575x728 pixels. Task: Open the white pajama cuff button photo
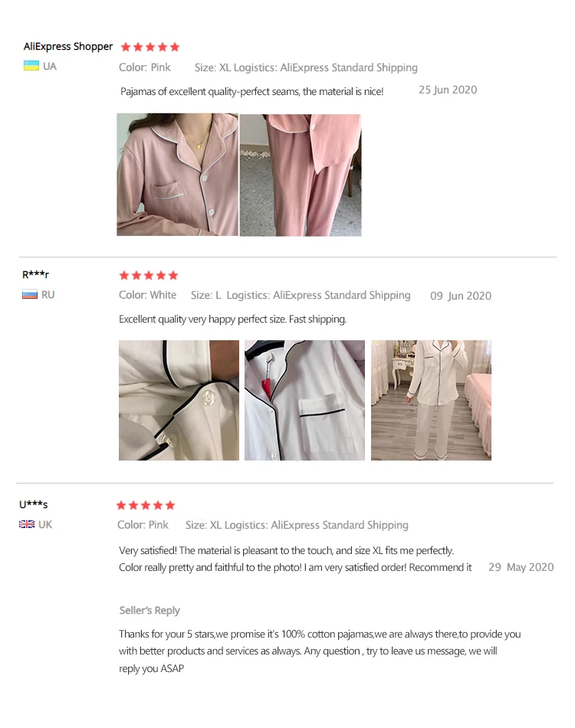coord(179,400)
